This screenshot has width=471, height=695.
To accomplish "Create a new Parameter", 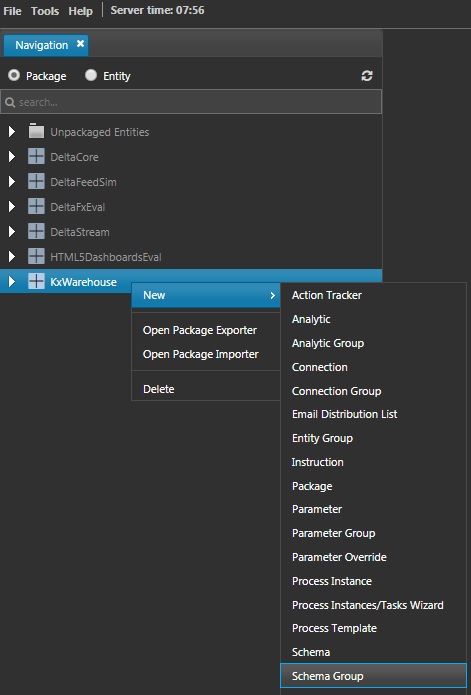I will [x=374, y=509].
